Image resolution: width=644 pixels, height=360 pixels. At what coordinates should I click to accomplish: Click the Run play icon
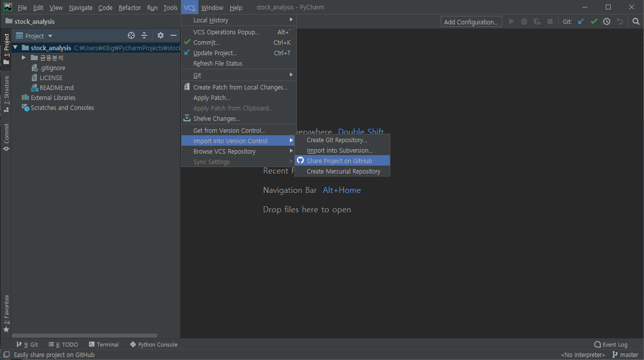point(511,21)
